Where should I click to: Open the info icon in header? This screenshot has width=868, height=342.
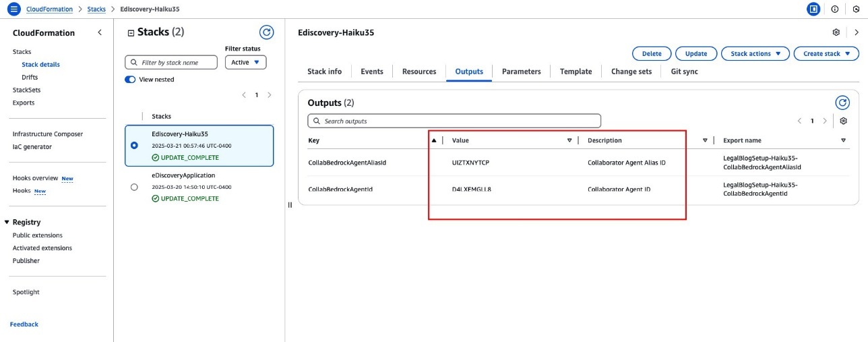(835, 9)
